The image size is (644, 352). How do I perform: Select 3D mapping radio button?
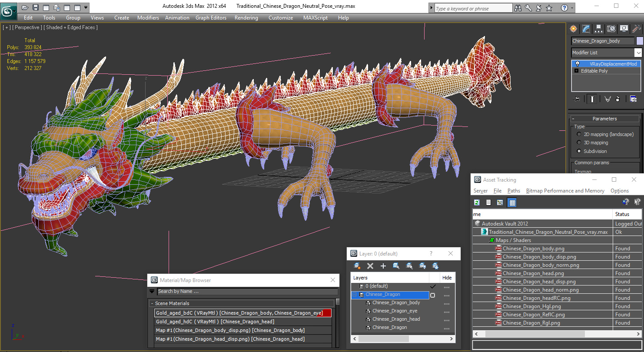579,143
